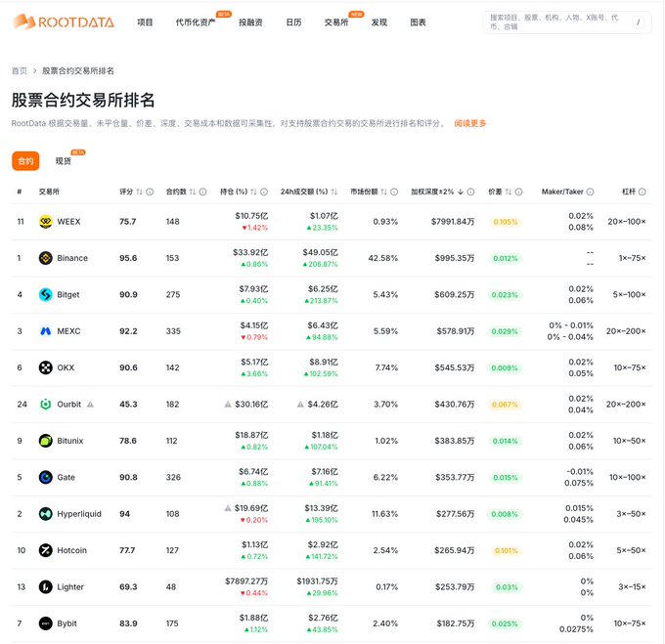Click the 阅读更多 link
This screenshot has width=665, height=644.
(470, 123)
